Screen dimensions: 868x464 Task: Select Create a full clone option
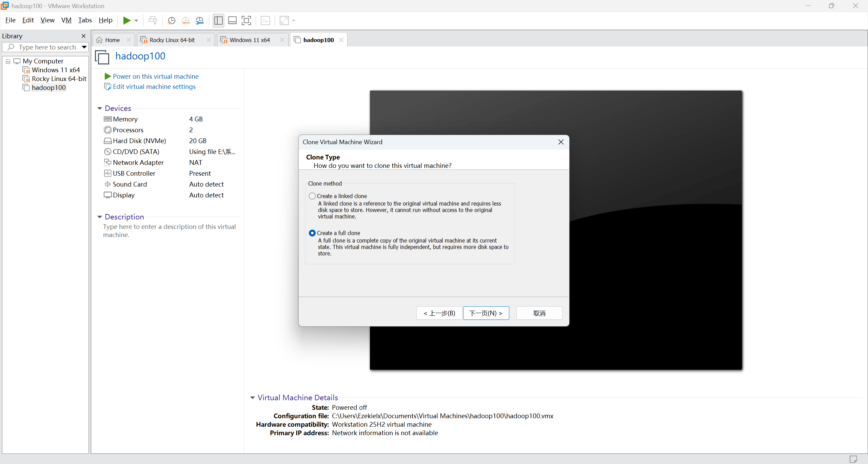tap(312, 233)
